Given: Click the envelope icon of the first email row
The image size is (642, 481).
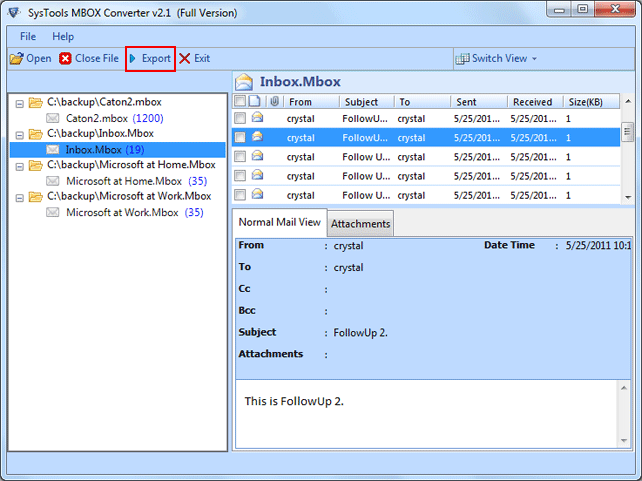Looking at the screenshot, I should pos(257,118).
